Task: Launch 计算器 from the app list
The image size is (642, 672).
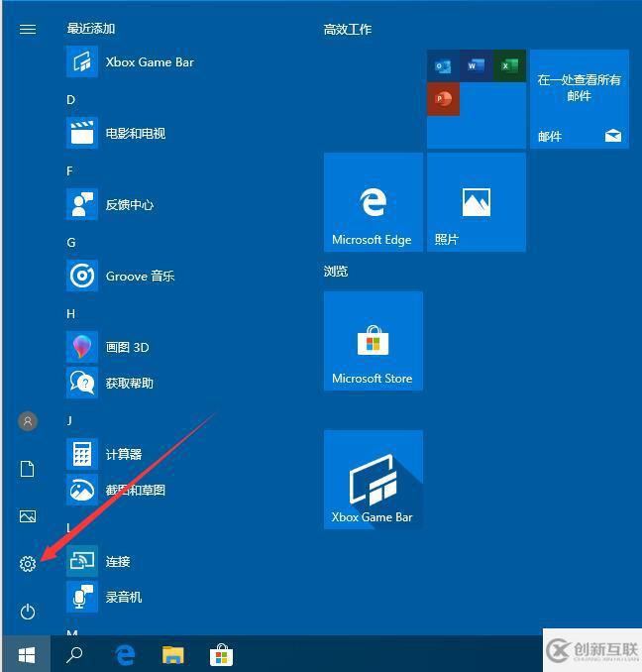Action: coord(104,454)
